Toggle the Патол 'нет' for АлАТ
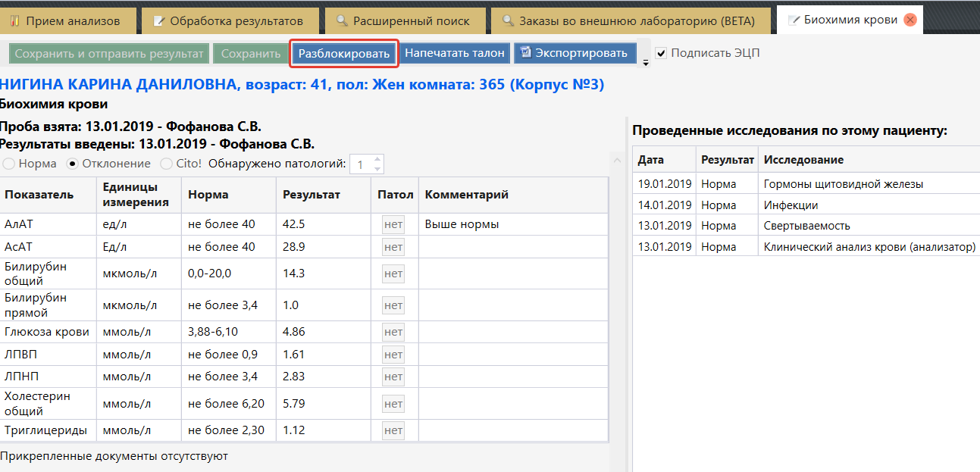 tap(393, 224)
